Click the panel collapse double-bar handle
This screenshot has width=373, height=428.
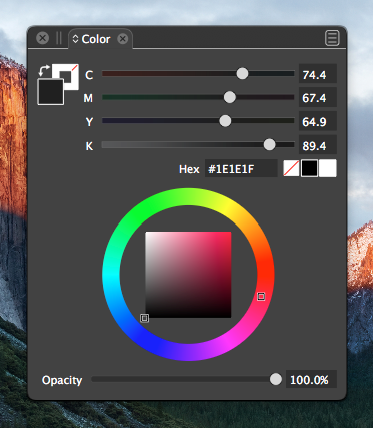pyautogui.click(x=59, y=38)
